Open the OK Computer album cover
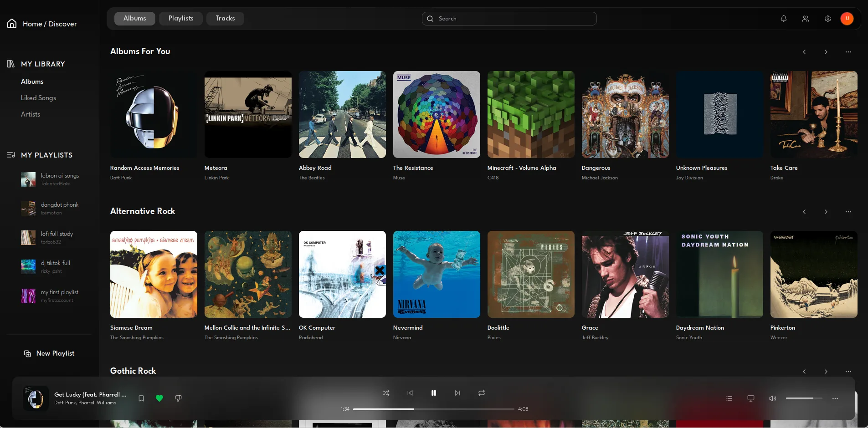Image resolution: width=868 pixels, height=428 pixels. [x=342, y=274]
